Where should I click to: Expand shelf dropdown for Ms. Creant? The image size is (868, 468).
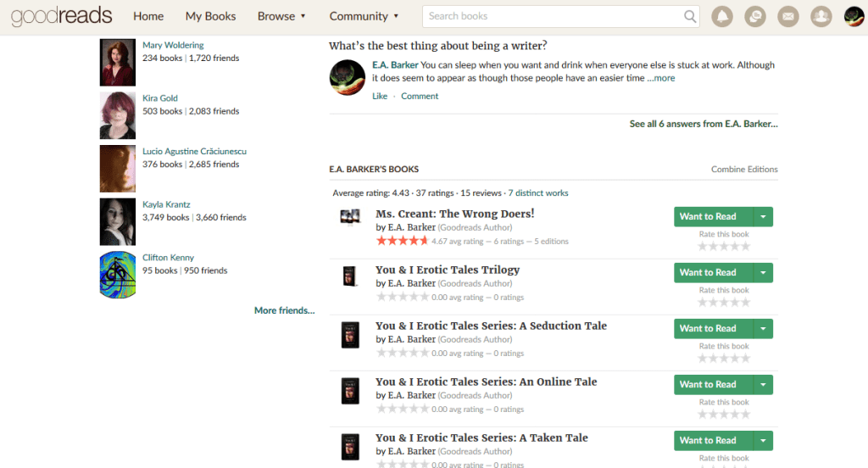point(763,217)
